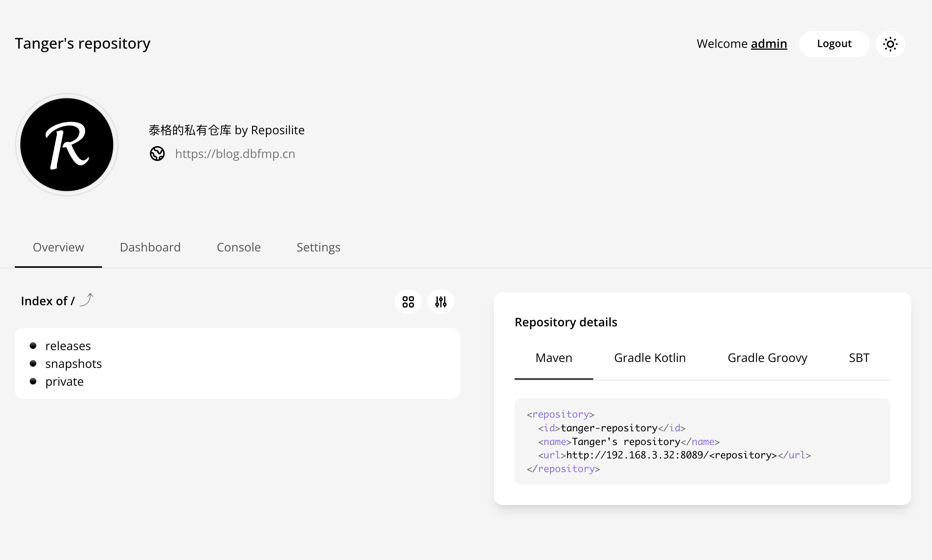Click the arrow icon next to Index of /
The height and width of the screenshot is (560, 932).
click(87, 300)
